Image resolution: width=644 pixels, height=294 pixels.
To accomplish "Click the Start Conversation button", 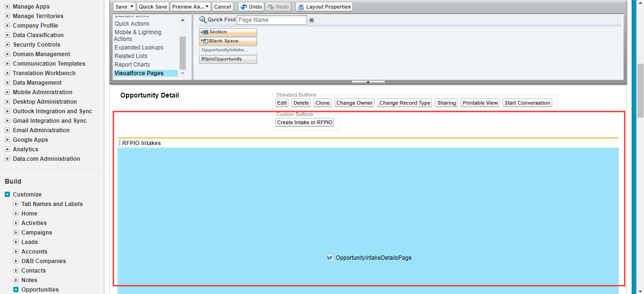I will click(527, 103).
